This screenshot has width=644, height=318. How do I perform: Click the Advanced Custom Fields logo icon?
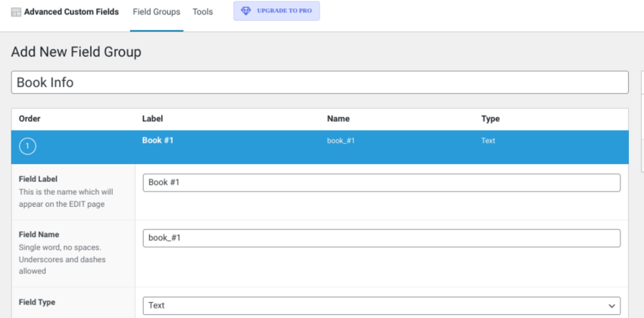pyautogui.click(x=16, y=12)
